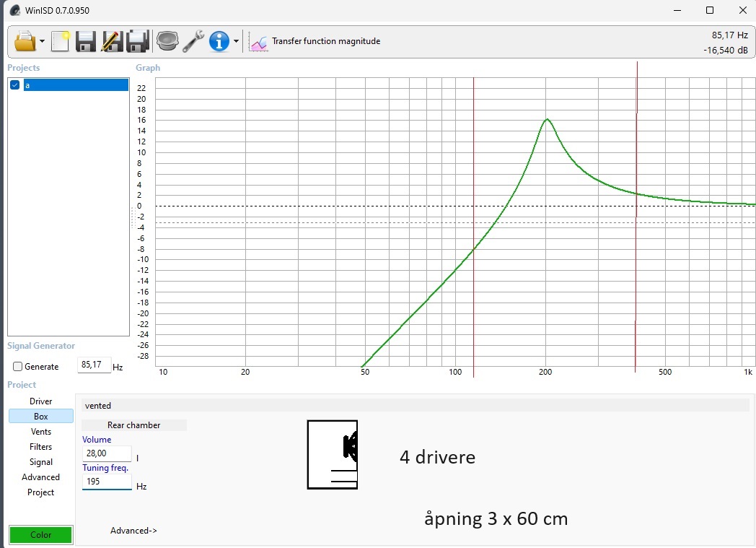Image resolution: width=756 pixels, height=548 pixels.
Task: Minimize the WinISD window
Action: click(677, 10)
